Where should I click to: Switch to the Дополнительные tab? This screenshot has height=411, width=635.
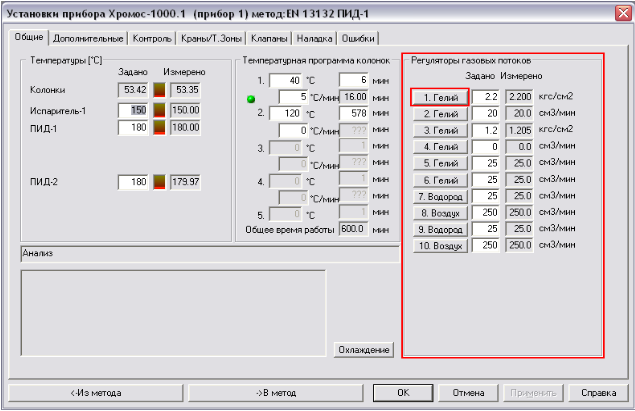pos(88,39)
